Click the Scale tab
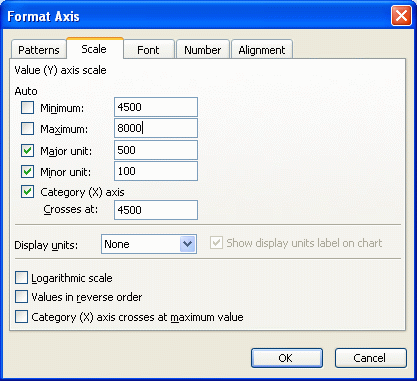The height and width of the screenshot is (381, 417). 94,49
